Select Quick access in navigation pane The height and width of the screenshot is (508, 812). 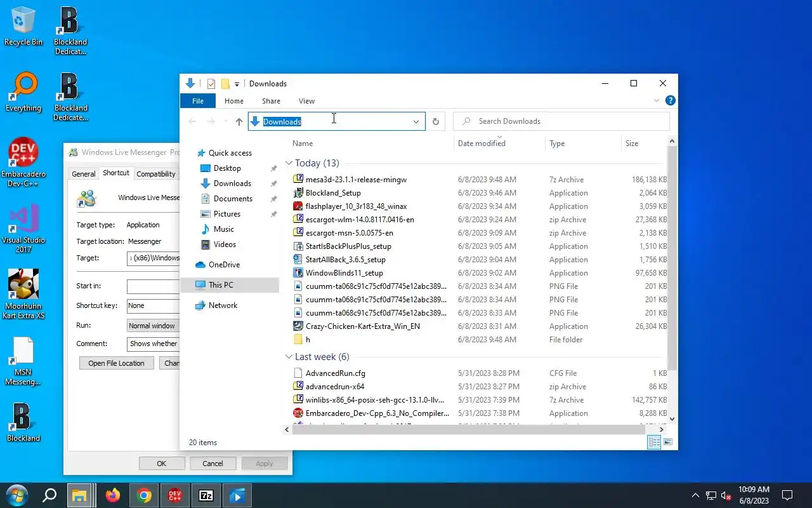230,153
